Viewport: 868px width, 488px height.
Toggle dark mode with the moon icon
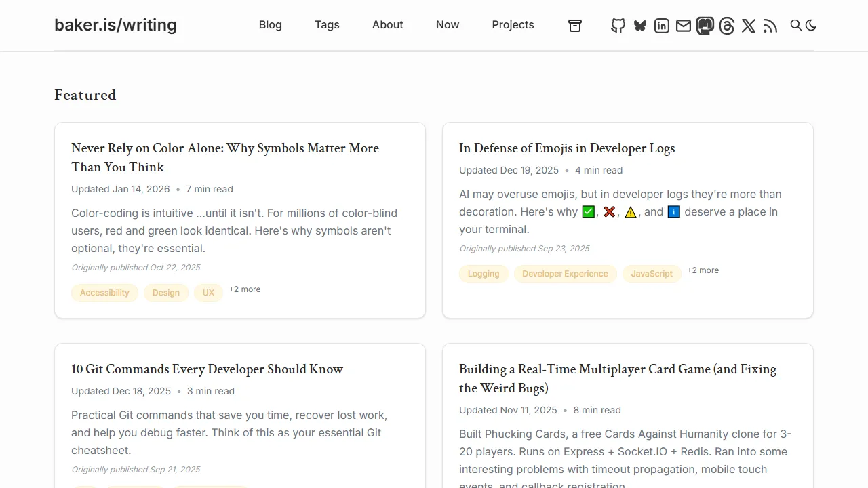tap(811, 25)
